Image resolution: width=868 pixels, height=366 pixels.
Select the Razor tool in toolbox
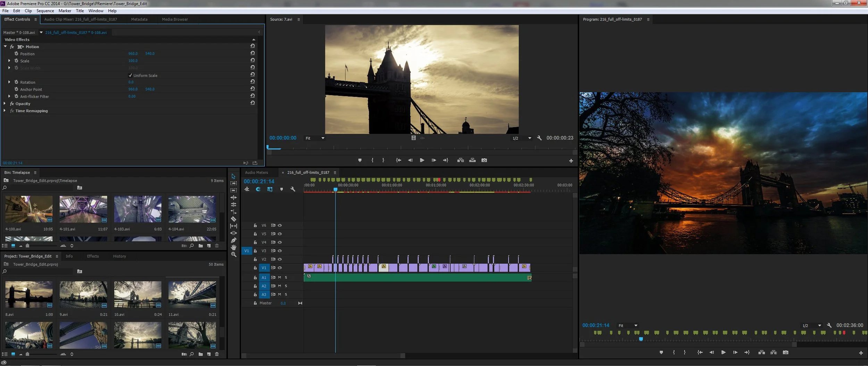234,219
